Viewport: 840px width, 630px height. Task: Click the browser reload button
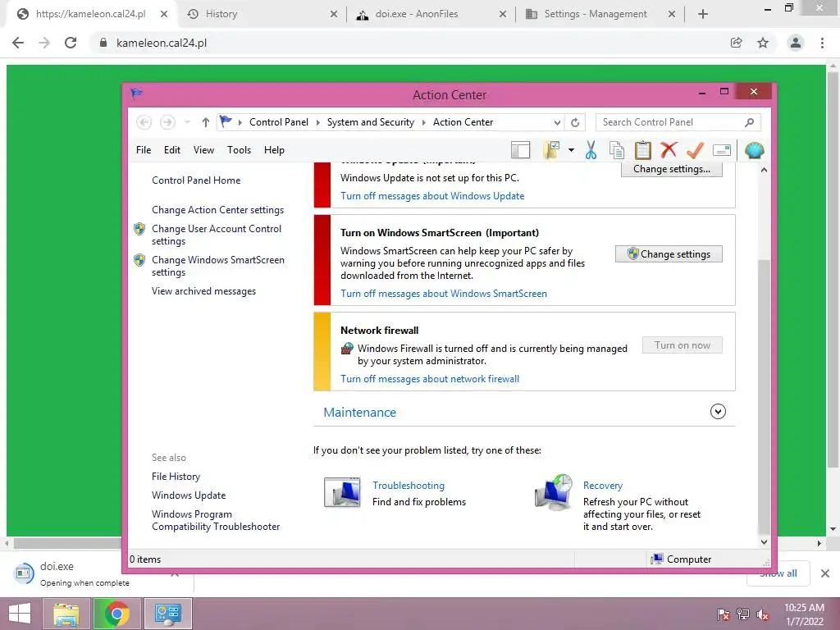(71, 43)
